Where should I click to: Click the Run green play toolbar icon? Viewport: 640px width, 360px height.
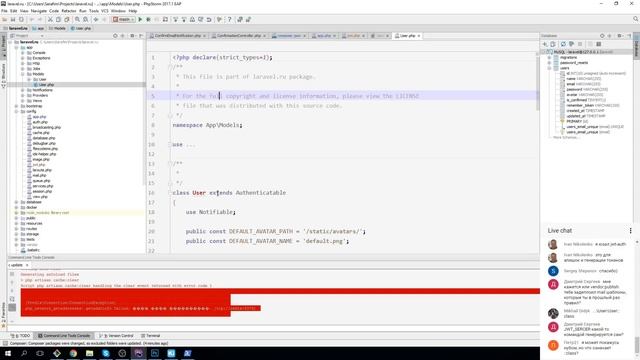[140, 19]
